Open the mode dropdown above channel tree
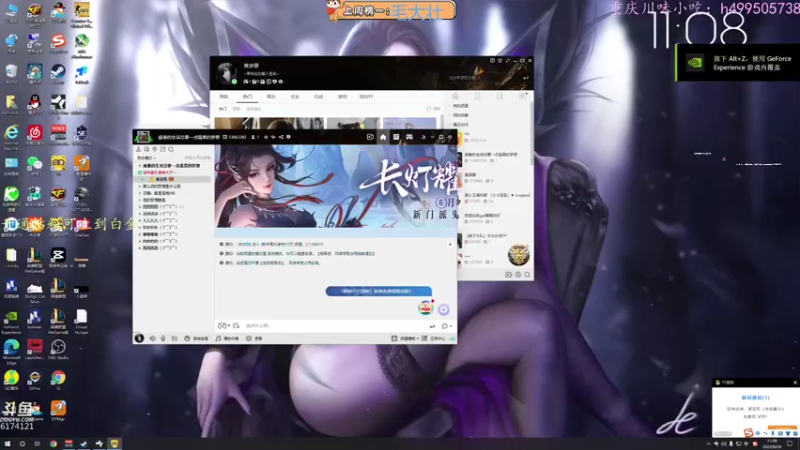The height and width of the screenshot is (450, 800). point(146,158)
